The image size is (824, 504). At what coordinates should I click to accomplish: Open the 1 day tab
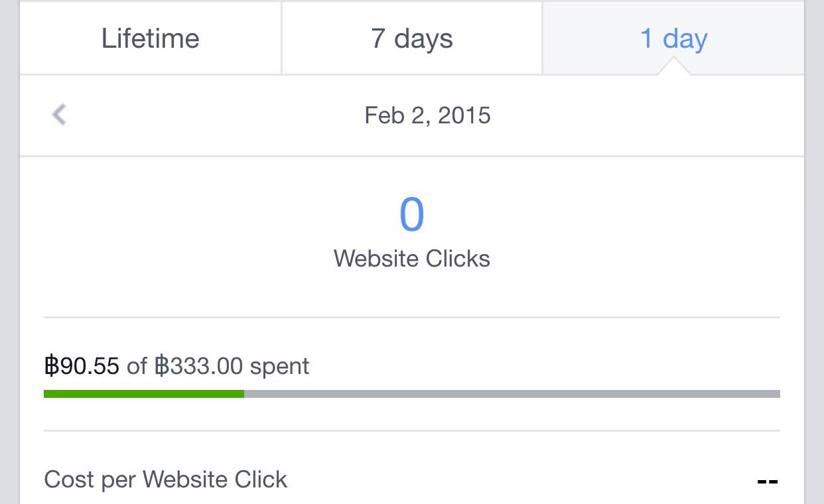click(x=673, y=38)
